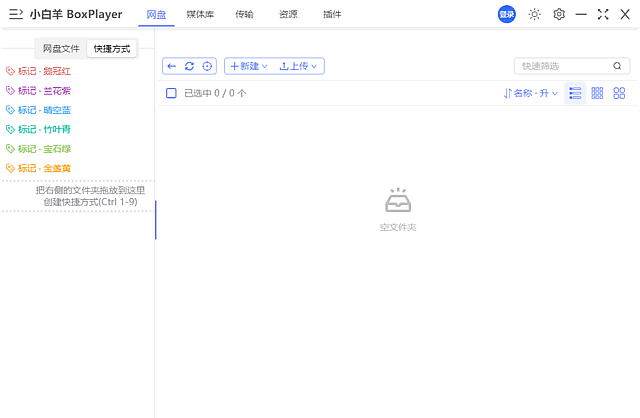Select the 网盘文件 segment

61,49
